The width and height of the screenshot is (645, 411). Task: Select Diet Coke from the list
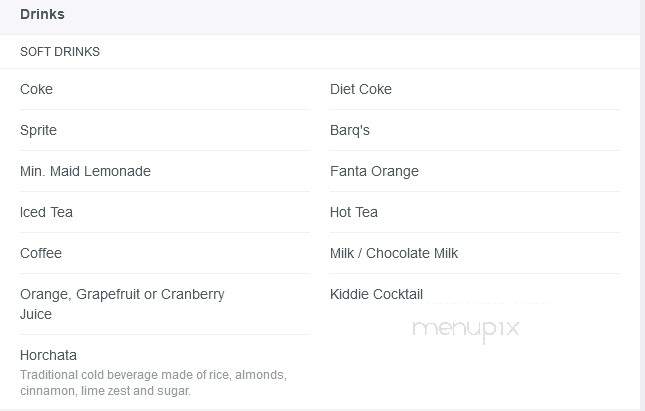tap(361, 89)
